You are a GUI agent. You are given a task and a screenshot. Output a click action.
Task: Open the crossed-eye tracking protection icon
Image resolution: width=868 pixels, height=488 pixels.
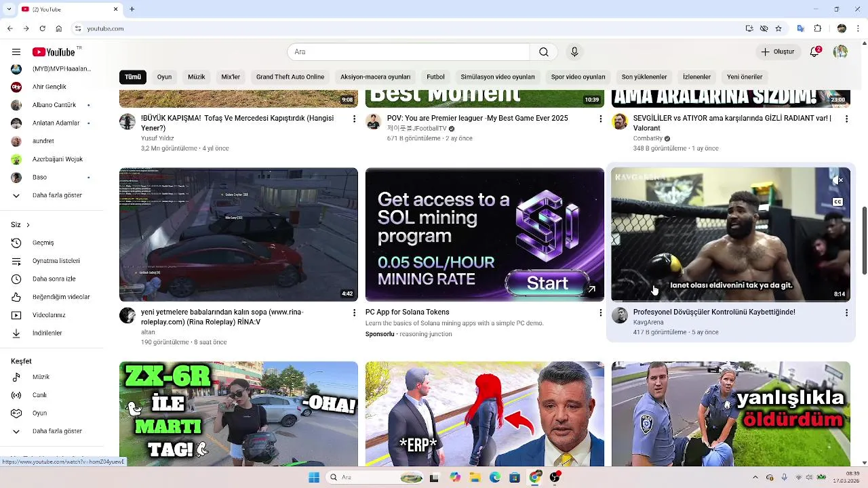click(764, 28)
